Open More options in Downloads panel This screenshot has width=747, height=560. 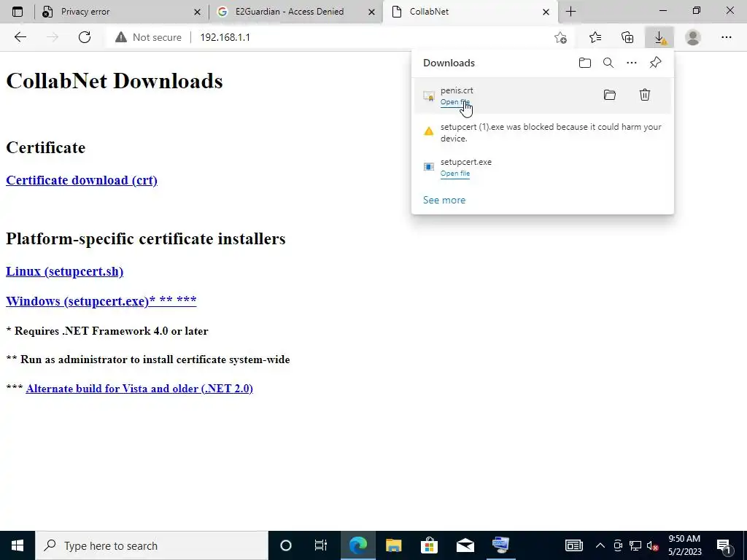(632, 63)
